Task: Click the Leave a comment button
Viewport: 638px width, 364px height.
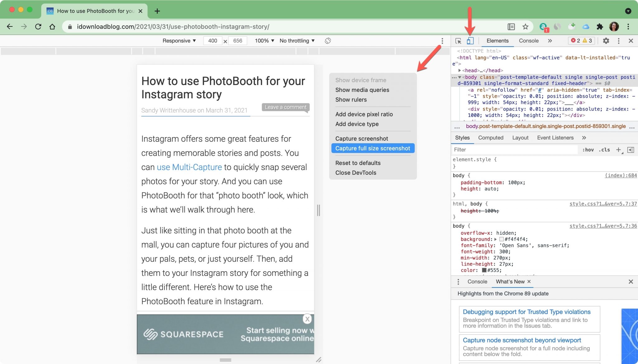Action: pos(286,107)
